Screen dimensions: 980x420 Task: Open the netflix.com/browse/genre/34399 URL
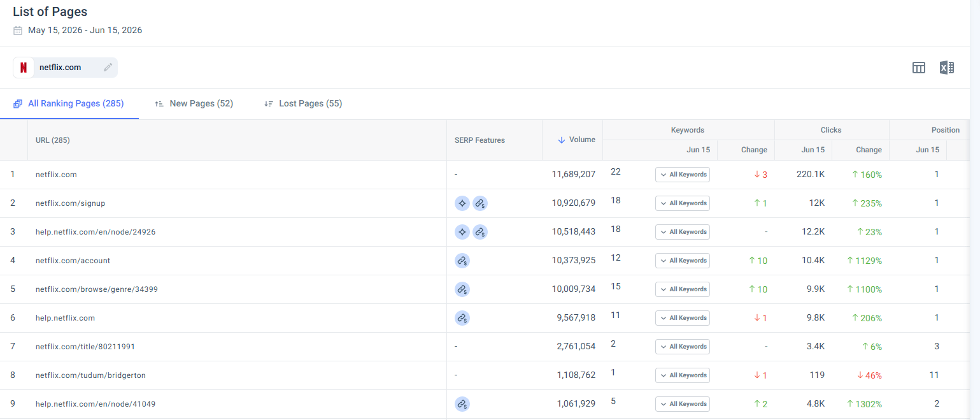97,289
